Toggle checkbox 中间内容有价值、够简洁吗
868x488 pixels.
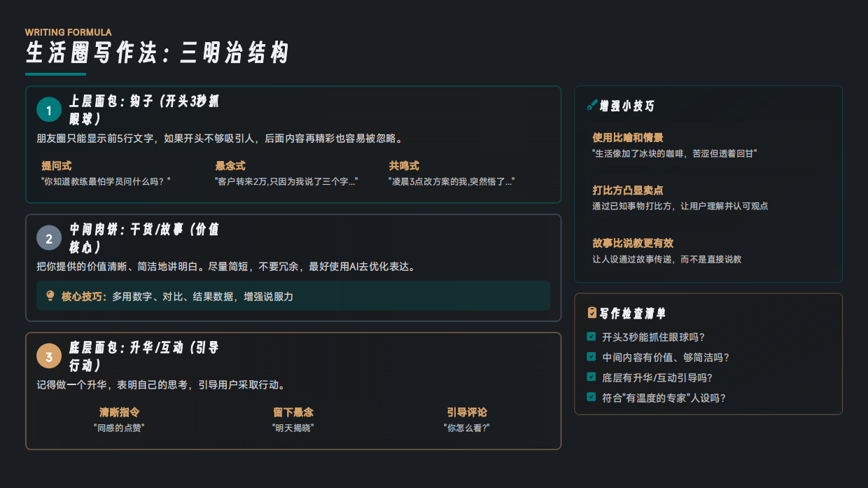(591, 357)
